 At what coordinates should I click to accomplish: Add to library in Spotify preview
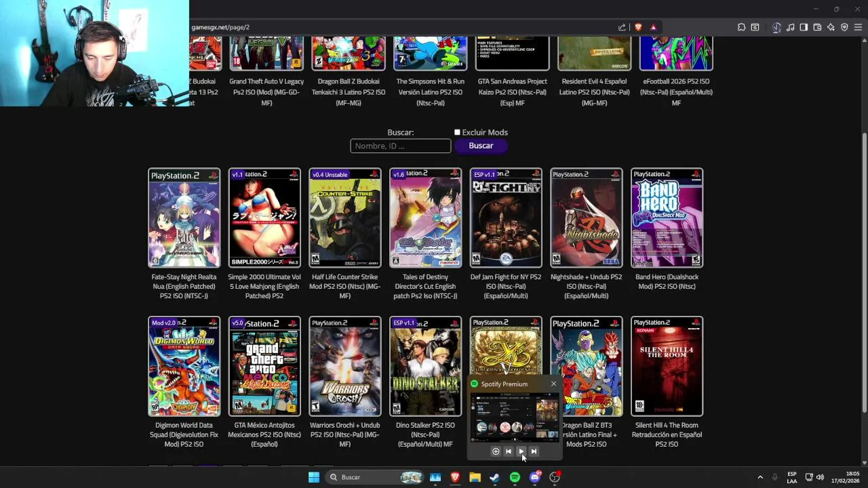[x=496, y=451]
